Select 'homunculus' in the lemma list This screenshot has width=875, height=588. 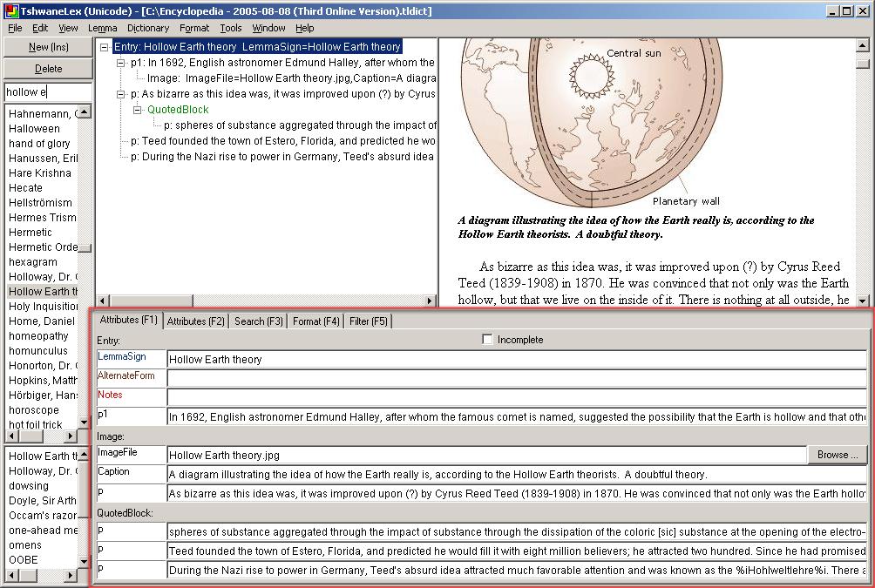[38, 351]
